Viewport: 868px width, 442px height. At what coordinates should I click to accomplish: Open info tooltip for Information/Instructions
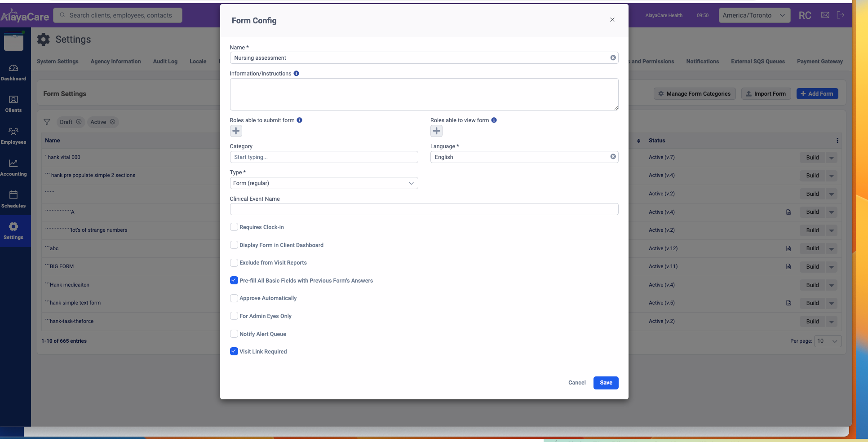(296, 73)
